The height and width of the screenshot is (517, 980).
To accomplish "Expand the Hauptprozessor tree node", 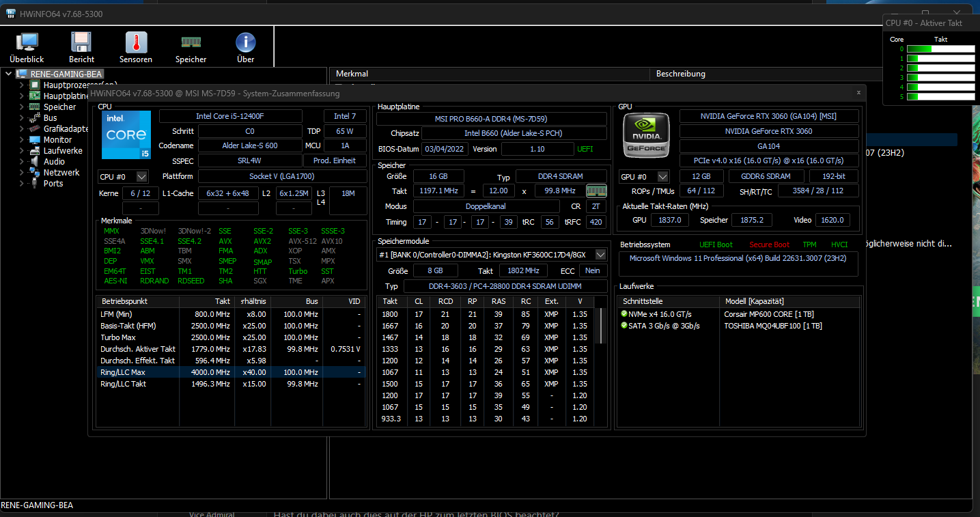I will pos(20,85).
